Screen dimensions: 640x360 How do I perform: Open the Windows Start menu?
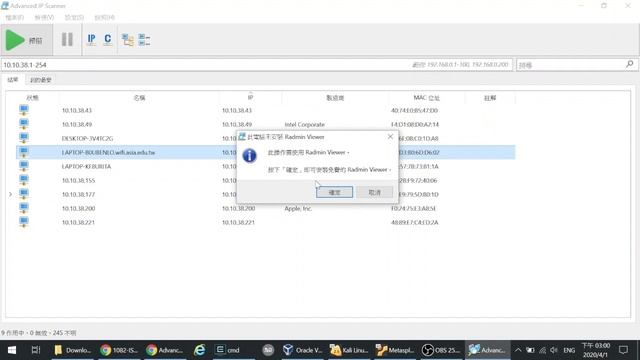click(12, 350)
